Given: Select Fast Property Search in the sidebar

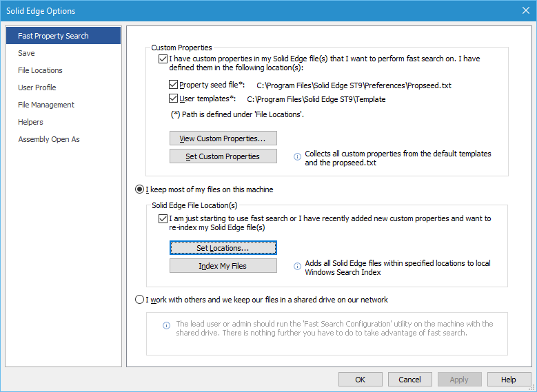Looking at the screenshot, I should tap(53, 36).
